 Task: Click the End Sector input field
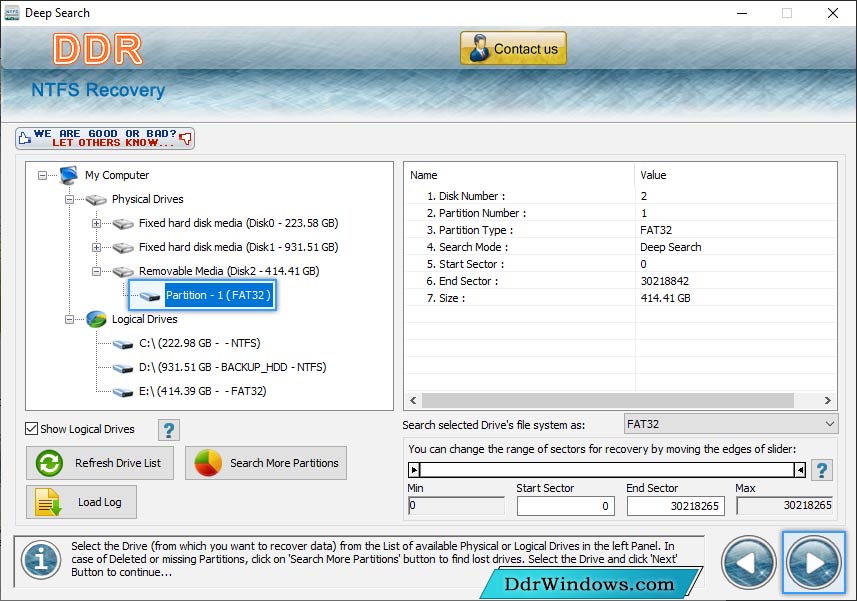click(676, 506)
